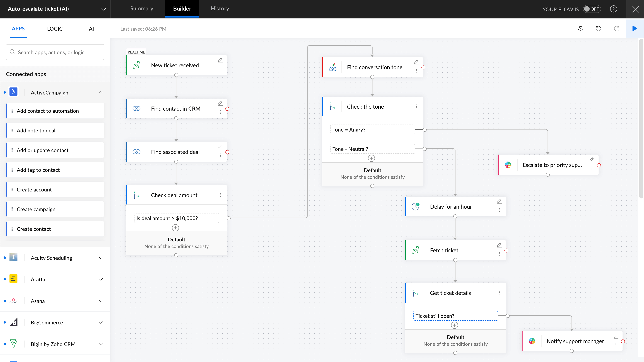Click the redo arrow icon

616,28
